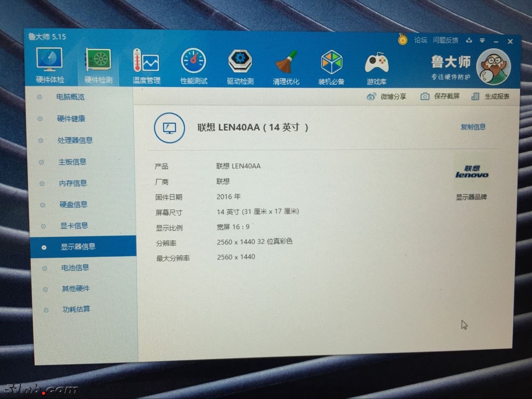Open the 游戏库 game library
The height and width of the screenshot is (399, 532).
376,68
